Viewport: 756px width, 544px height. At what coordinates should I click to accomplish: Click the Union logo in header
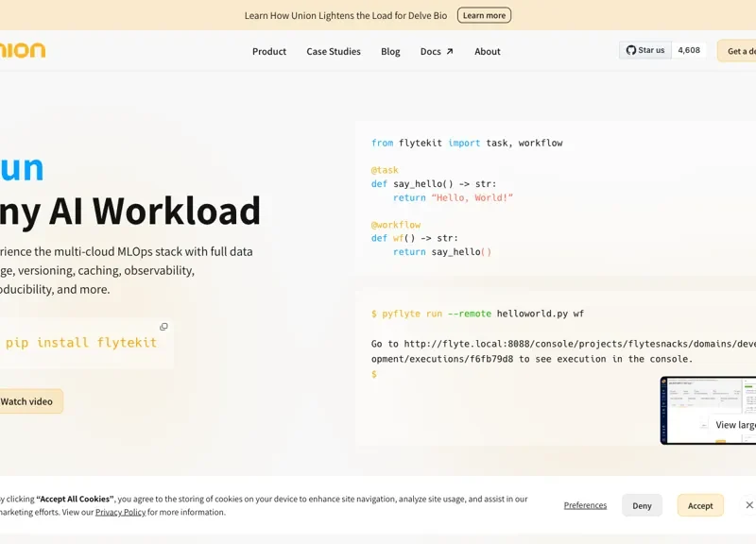pos(23,50)
